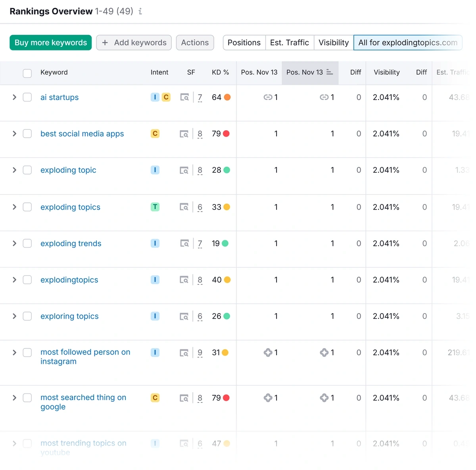Open info icon beside Rankings Overview title
Viewport: 476px width, 470px height.
(140, 12)
